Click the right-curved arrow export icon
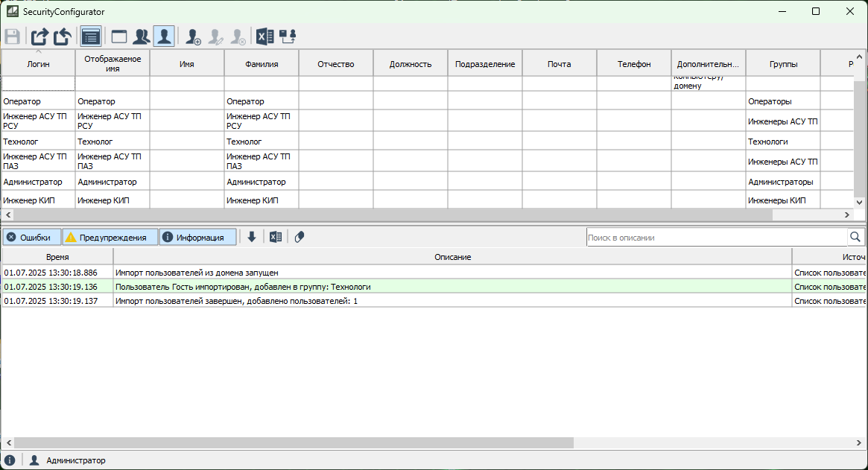 pos(39,36)
